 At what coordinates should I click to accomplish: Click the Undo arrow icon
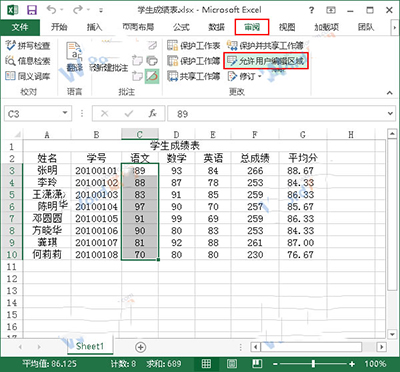[x=52, y=10]
